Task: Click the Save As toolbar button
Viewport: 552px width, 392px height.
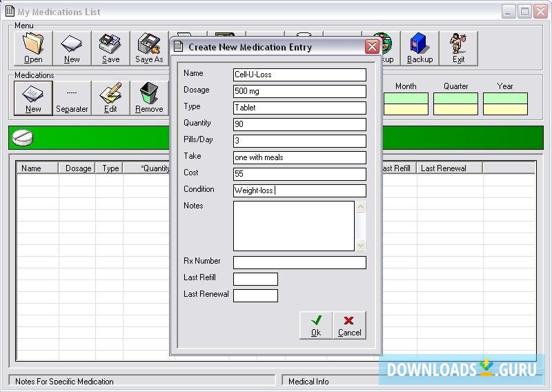Action: (149, 48)
